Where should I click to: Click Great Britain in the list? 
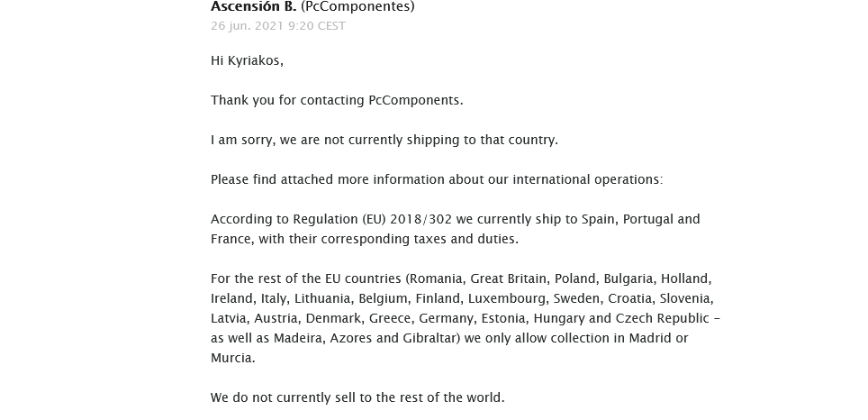pos(508,278)
